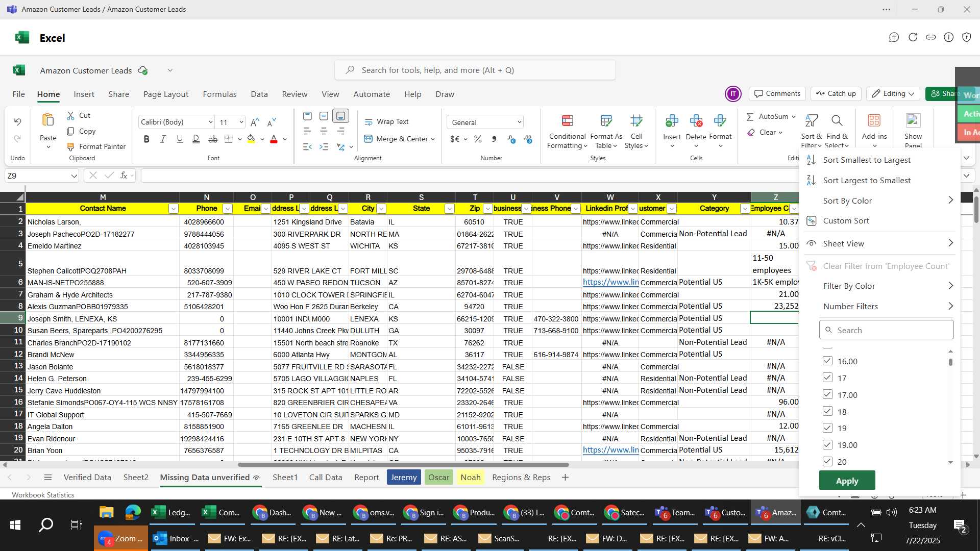Open the fill color picker
Viewport: 980px width, 551px height.
click(x=262, y=139)
